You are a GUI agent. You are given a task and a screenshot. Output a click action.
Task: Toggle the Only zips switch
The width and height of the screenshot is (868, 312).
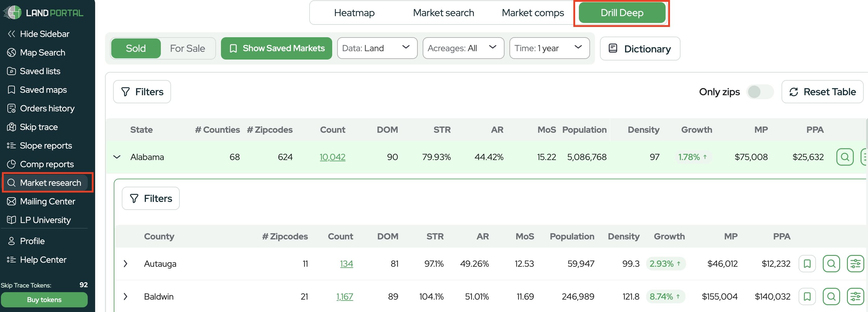760,92
